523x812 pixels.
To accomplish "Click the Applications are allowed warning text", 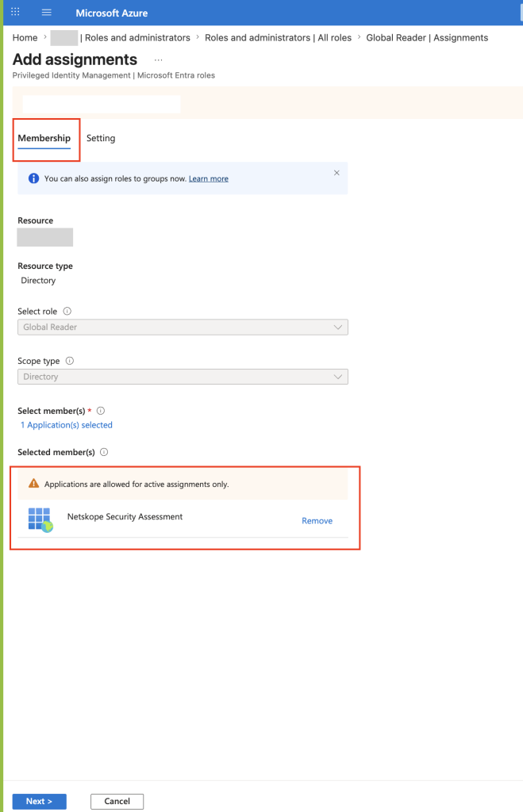I will point(137,485).
